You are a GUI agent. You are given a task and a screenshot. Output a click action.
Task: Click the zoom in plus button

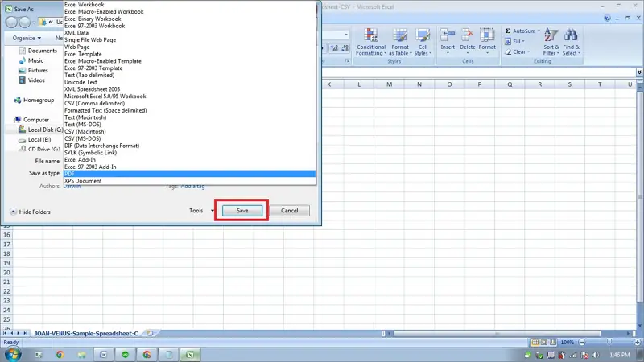coord(638,343)
